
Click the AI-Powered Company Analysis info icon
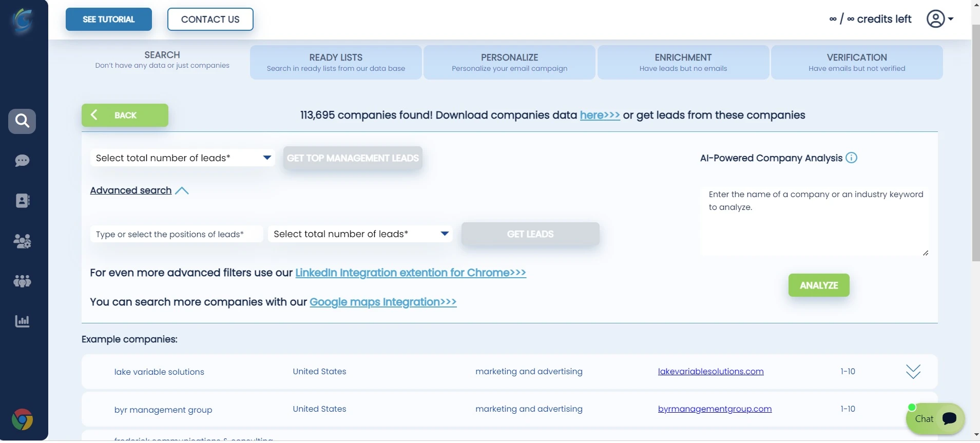point(851,158)
